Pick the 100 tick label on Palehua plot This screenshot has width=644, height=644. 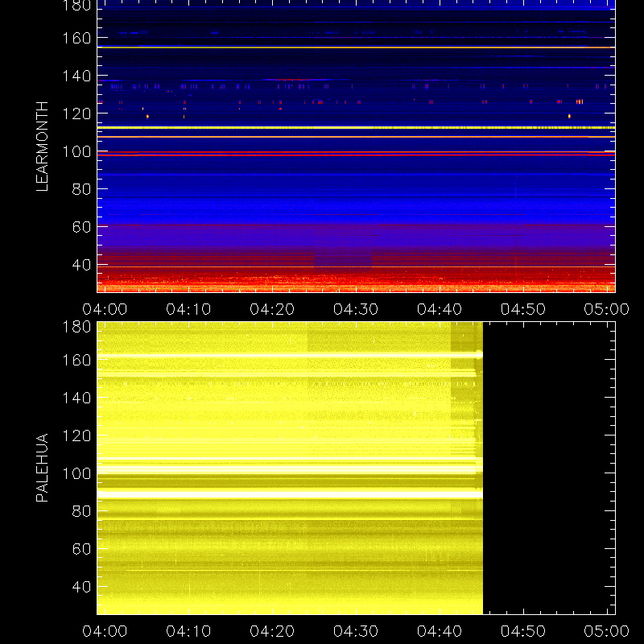(x=76, y=473)
